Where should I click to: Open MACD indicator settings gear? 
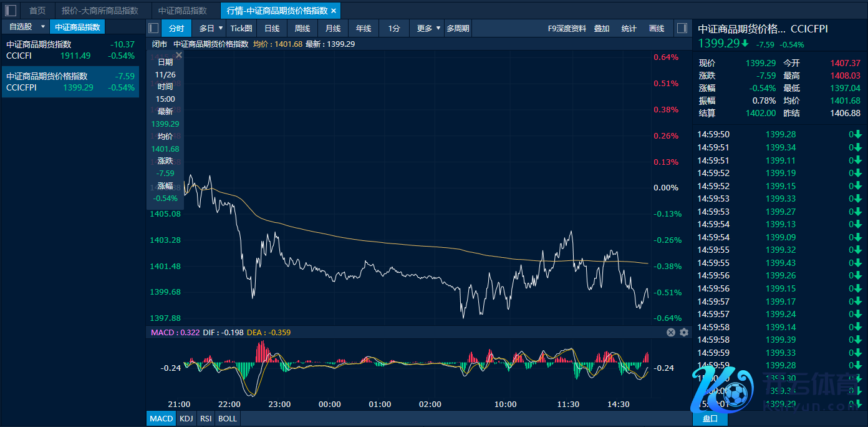coord(684,333)
